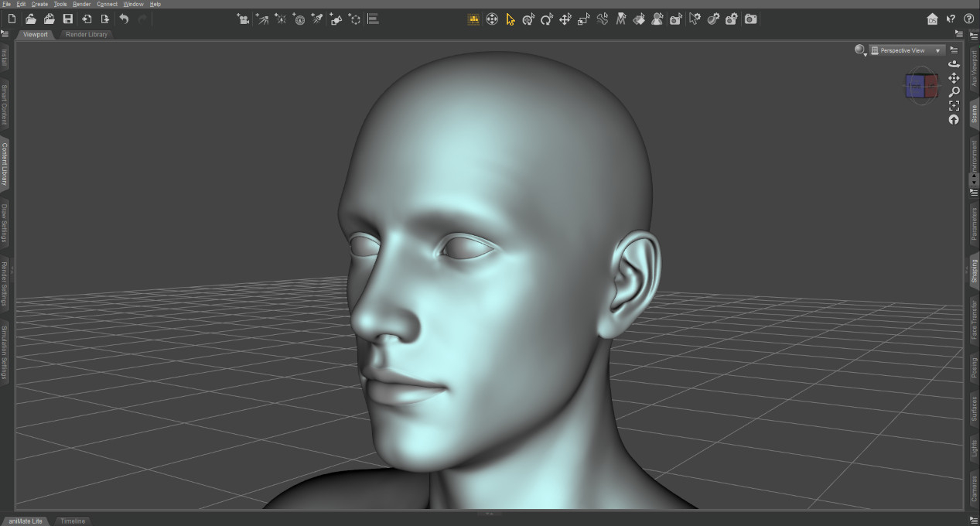Open the draw style sphere dropdown

[860, 50]
